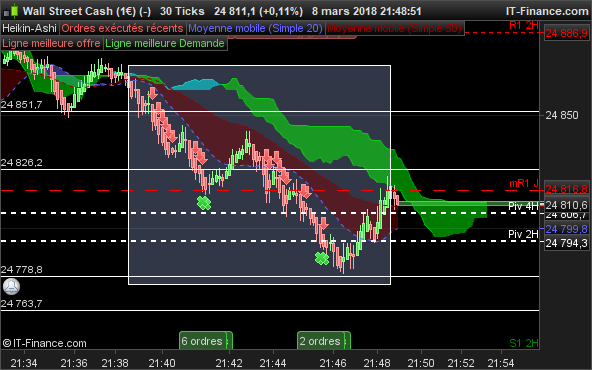Select the 24 794,3 price tag
592x370 pixels.
click(566, 243)
